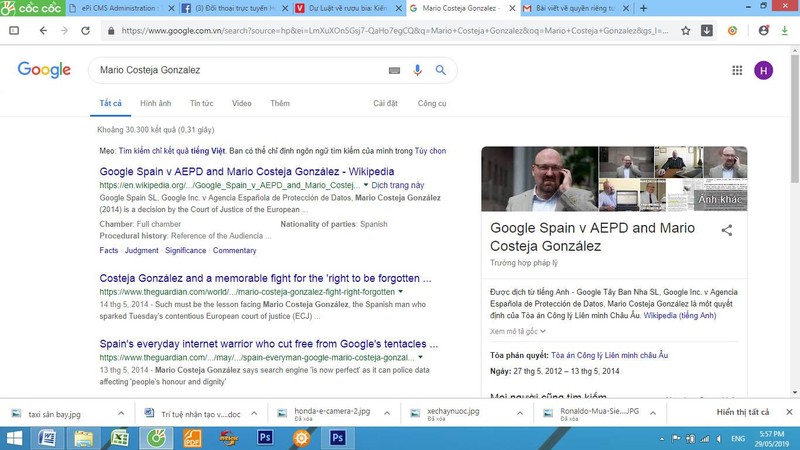Click Tòa án Công lý Liên minh châu Âu link
This screenshot has width=800, height=450.
pos(609,355)
